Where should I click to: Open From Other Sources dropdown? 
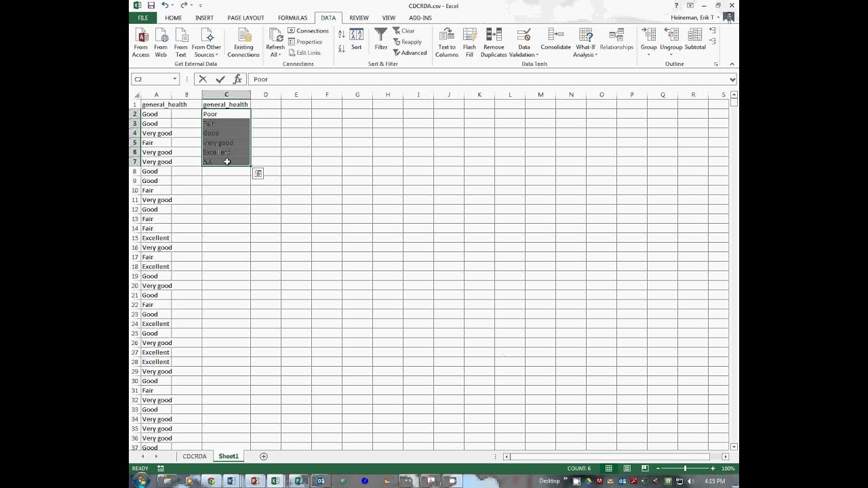(x=206, y=43)
